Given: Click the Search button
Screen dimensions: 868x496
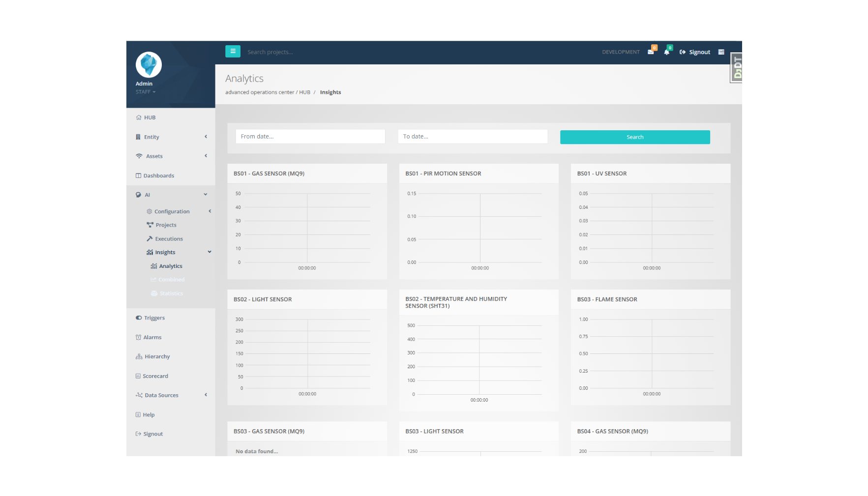Looking at the screenshot, I should (x=634, y=137).
